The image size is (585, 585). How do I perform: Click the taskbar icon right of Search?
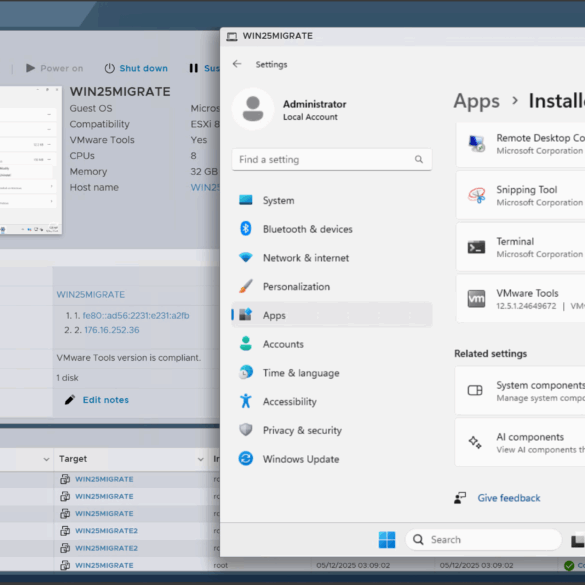pyautogui.click(x=578, y=540)
